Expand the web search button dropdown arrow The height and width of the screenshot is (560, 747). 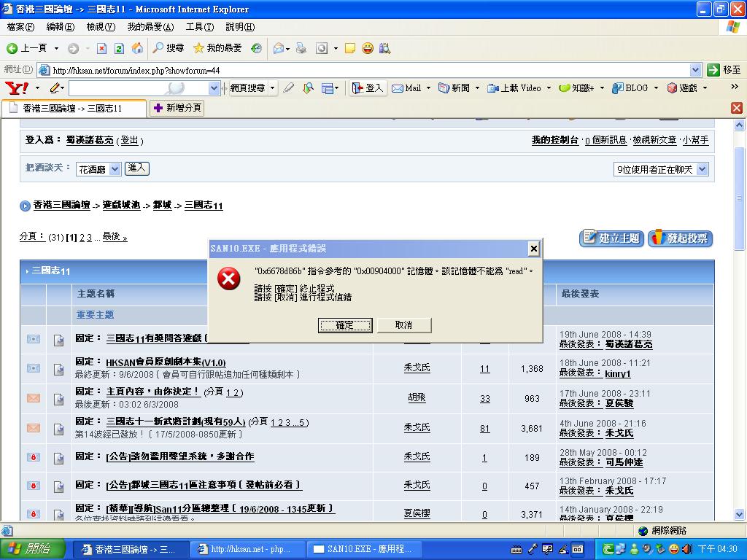[273, 88]
